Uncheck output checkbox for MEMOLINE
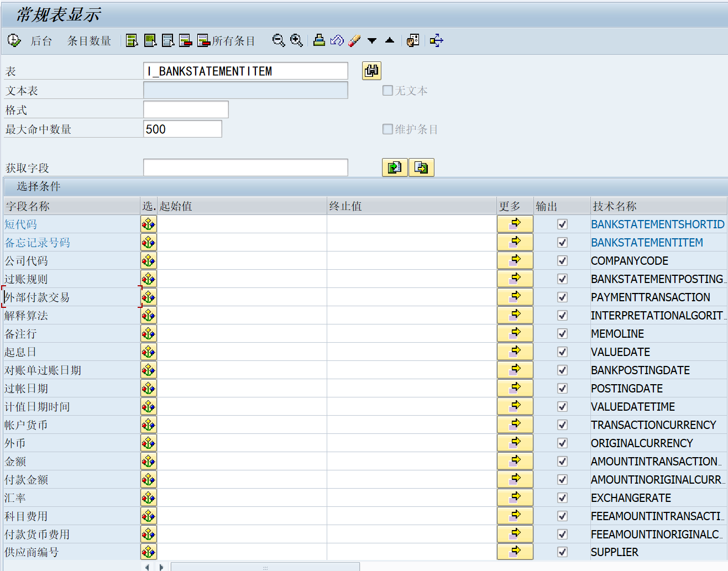728x571 pixels. pyautogui.click(x=562, y=334)
